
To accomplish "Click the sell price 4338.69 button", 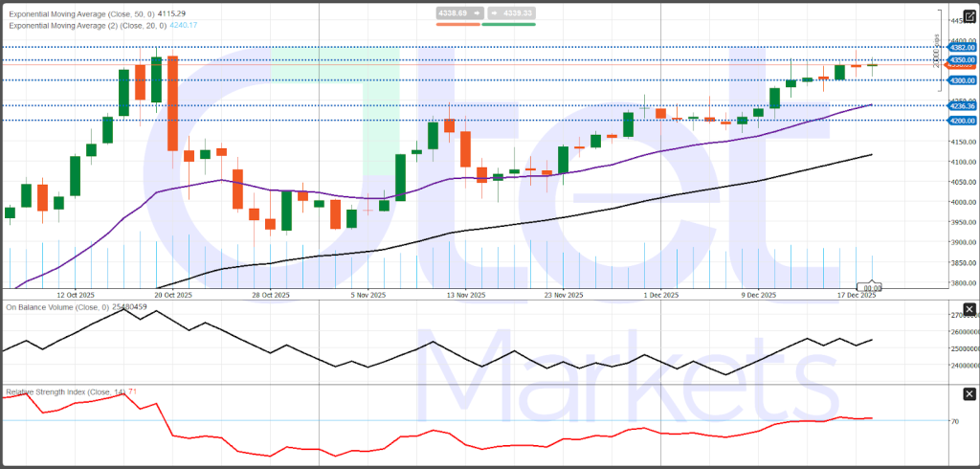I will click(457, 12).
